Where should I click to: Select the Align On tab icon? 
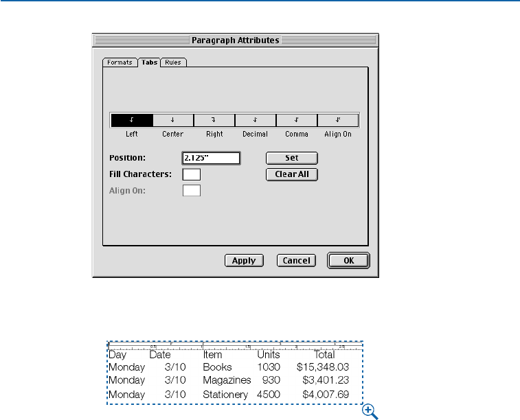click(338, 120)
